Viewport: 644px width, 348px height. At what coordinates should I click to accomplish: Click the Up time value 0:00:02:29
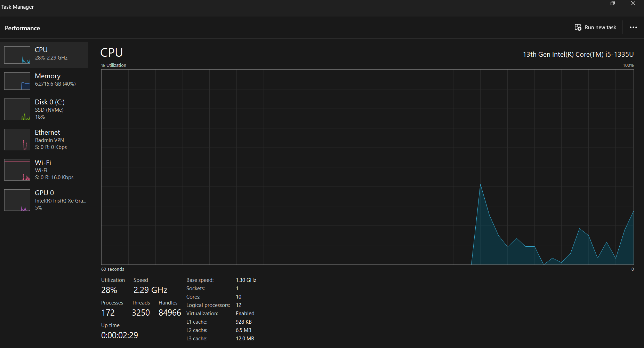click(120, 335)
